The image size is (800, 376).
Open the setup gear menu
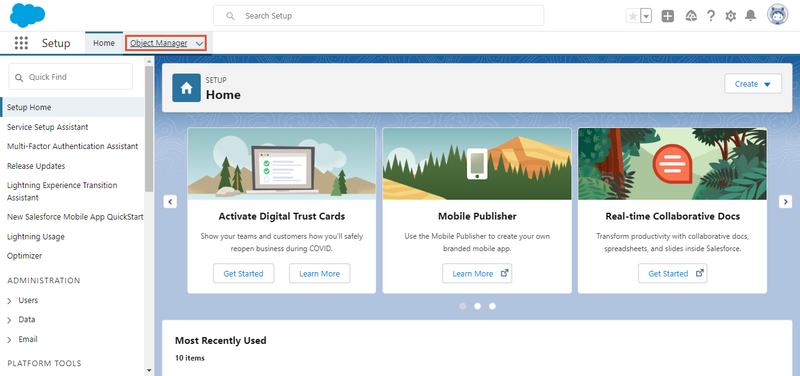pos(731,16)
